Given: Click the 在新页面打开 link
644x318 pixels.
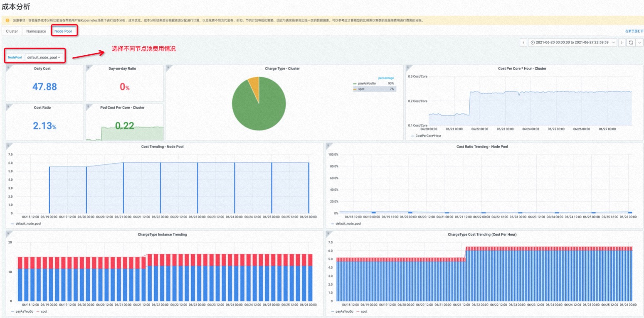Looking at the screenshot, I should (634, 31).
